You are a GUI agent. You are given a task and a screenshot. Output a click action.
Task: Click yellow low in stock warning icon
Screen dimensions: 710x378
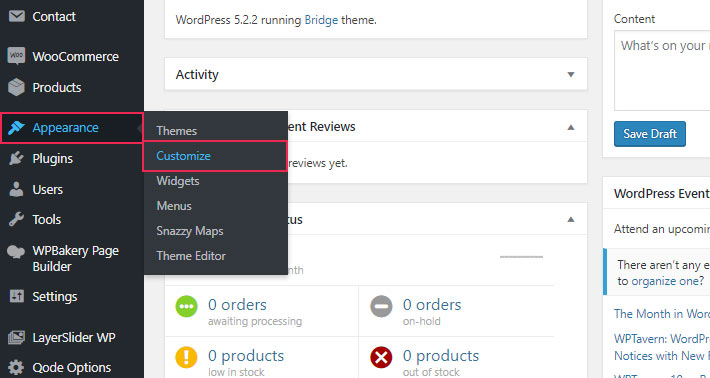click(x=187, y=358)
